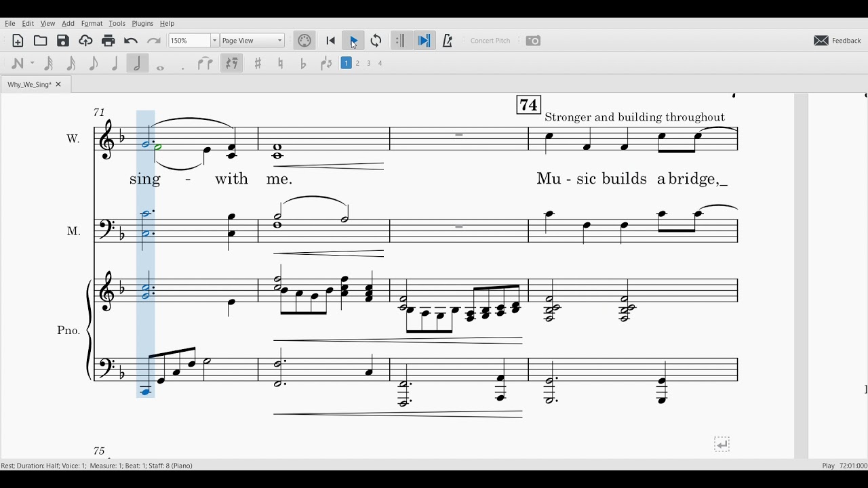
Task: Undo the last action
Action: (x=131, y=41)
